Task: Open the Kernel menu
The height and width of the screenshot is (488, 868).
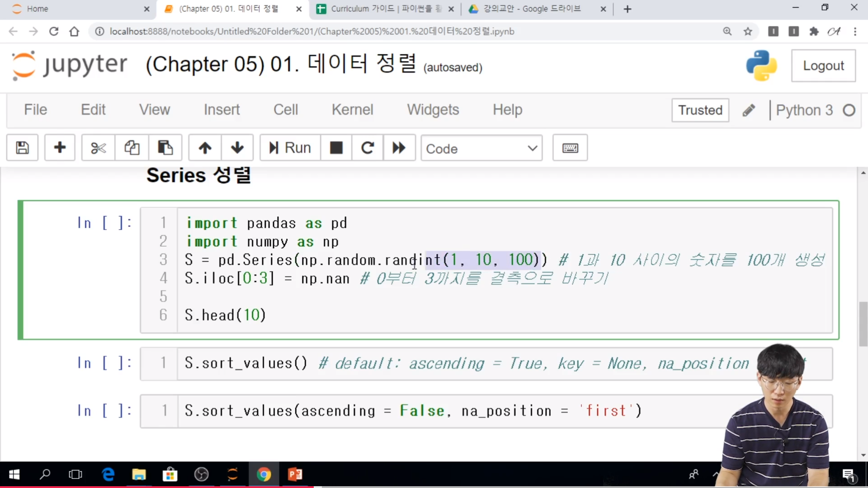Action: coord(352,110)
